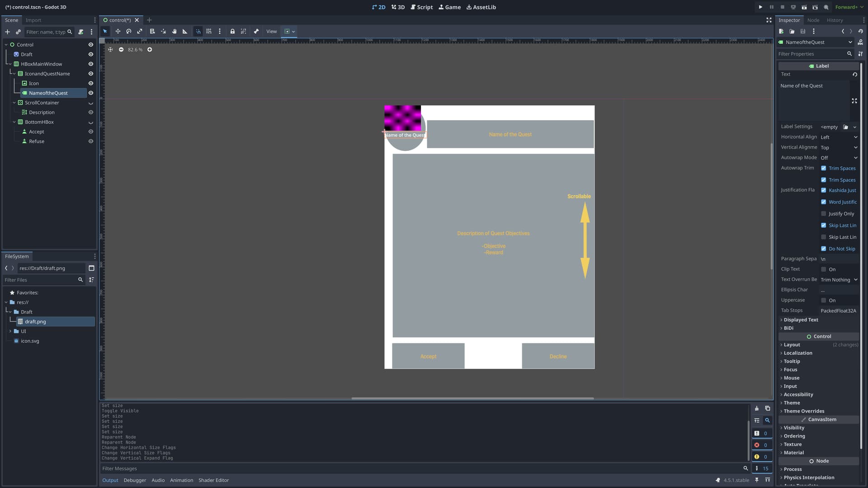Run the project with play button
Image resolution: width=868 pixels, height=488 pixels.
[760, 7]
